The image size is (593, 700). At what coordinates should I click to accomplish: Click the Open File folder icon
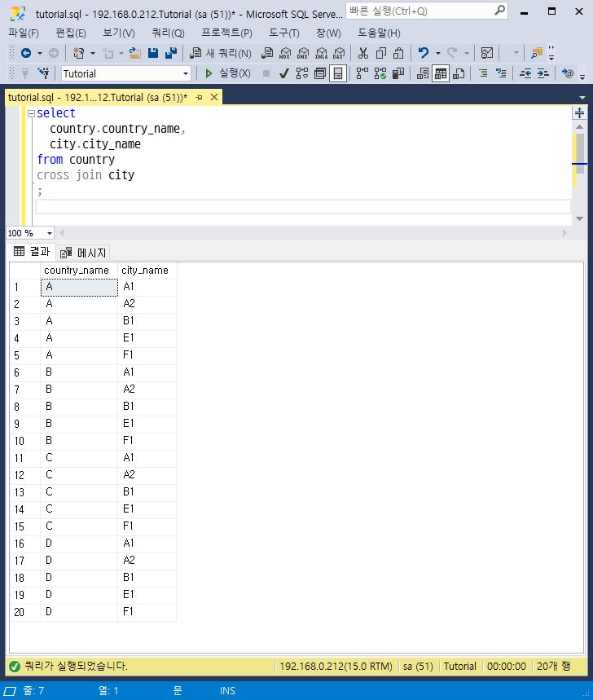pyautogui.click(x=134, y=53)
